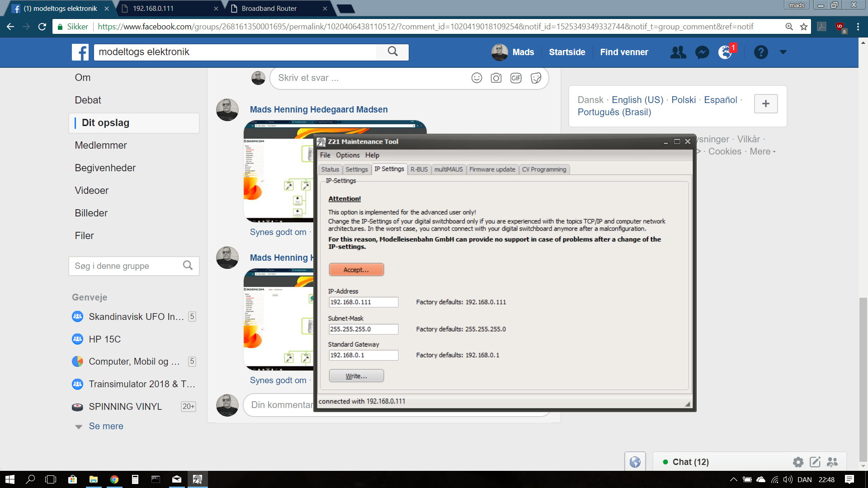Screen dimensions: 868x488
Task: Open Startside link in header
Action: coord(567,52)
